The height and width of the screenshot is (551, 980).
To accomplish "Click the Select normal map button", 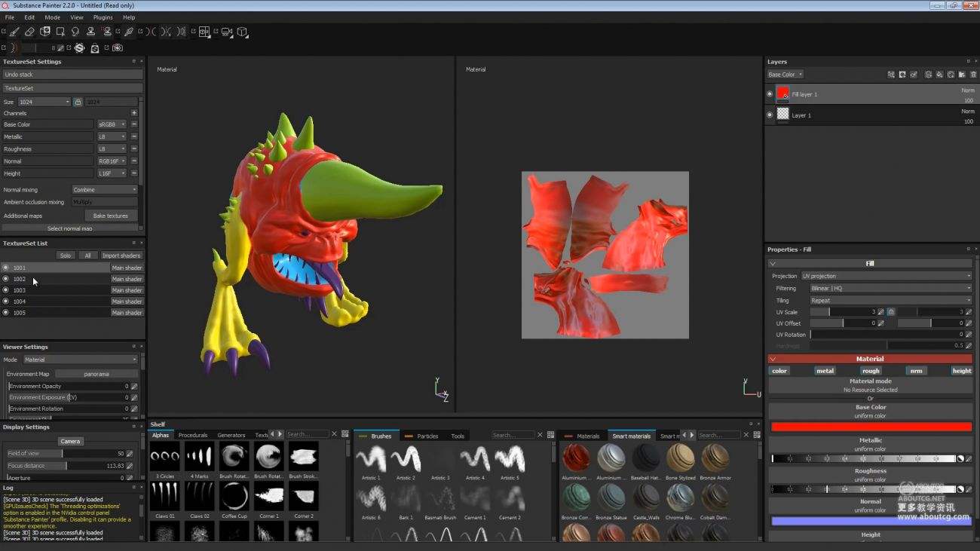I will [x=69, y=228].
